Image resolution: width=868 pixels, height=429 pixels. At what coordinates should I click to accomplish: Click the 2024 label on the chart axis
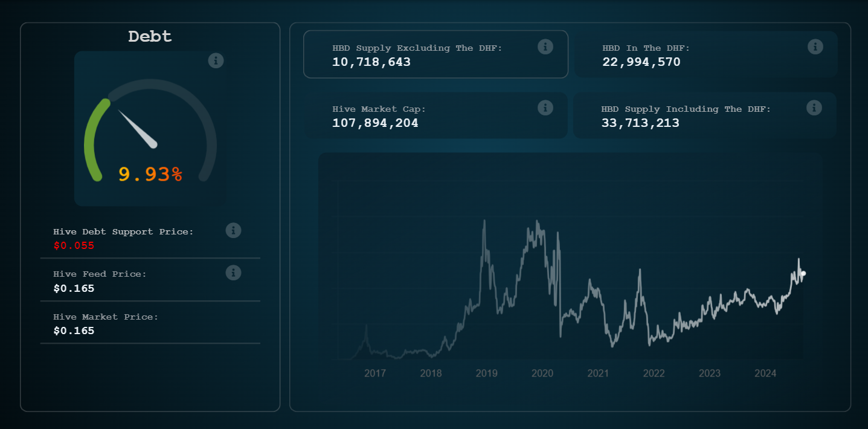[765, 373]
